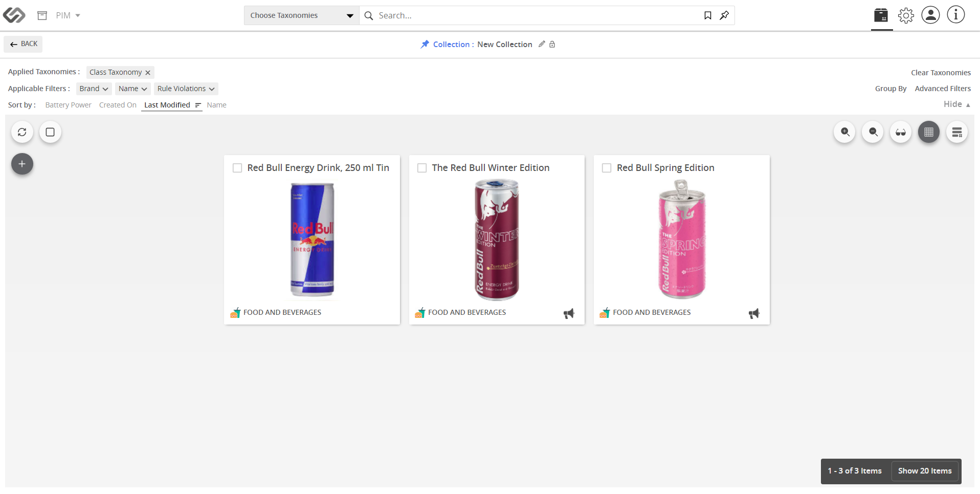Sort by Name
This screenshot has width=980, height=494.
(216, 105)
